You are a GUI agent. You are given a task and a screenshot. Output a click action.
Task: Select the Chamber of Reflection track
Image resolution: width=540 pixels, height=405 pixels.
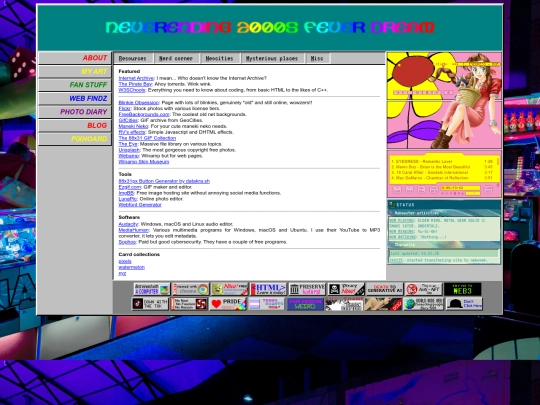(x=442, y=178)
